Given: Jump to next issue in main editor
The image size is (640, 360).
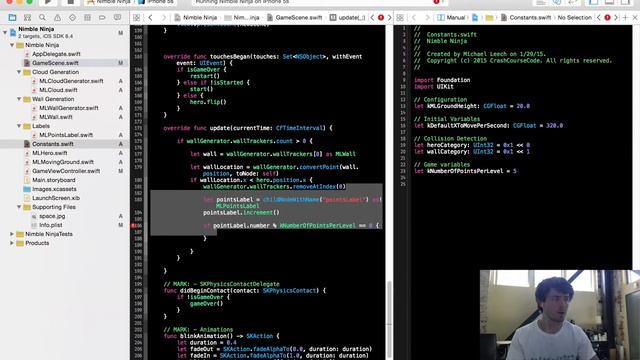Looking at the screenshot, I should click(x=389, y=18).
